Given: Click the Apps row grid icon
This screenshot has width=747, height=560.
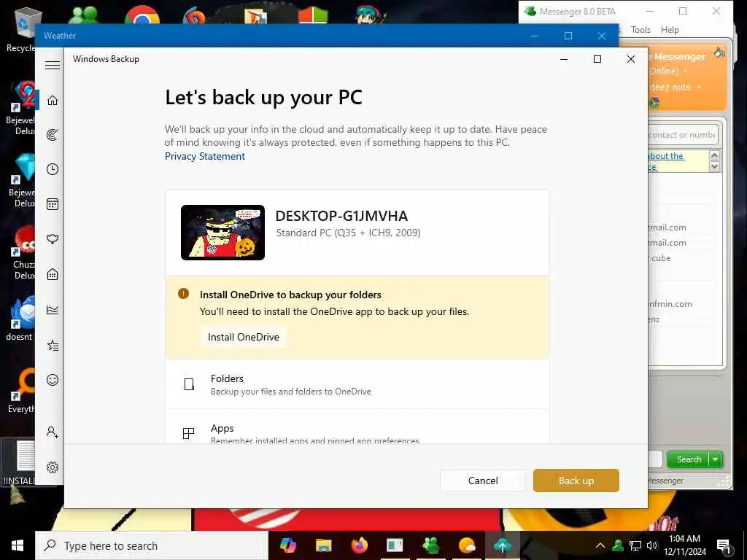Looking at the screenshot, I should coord(189,433).
